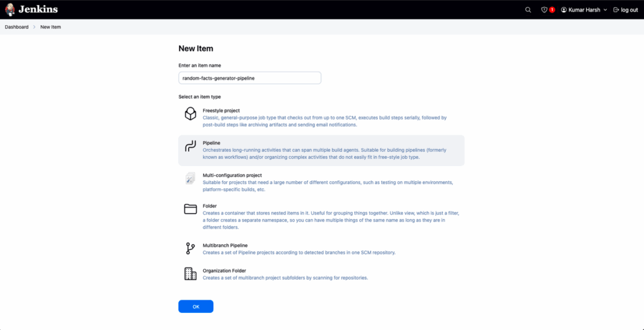Click the Jenkins wordmark in header
Image resolution: width=644 pixels, height=330 pixels.
click(38, 9)
